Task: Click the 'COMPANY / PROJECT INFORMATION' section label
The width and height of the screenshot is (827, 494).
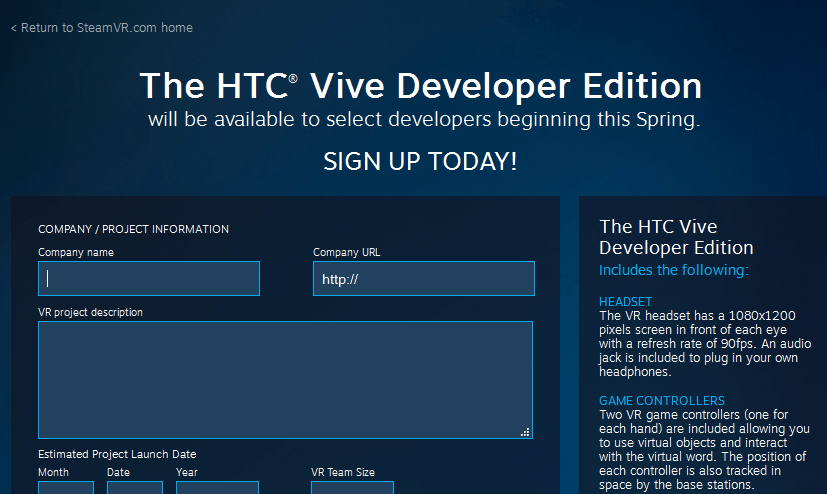Action: 133,229
